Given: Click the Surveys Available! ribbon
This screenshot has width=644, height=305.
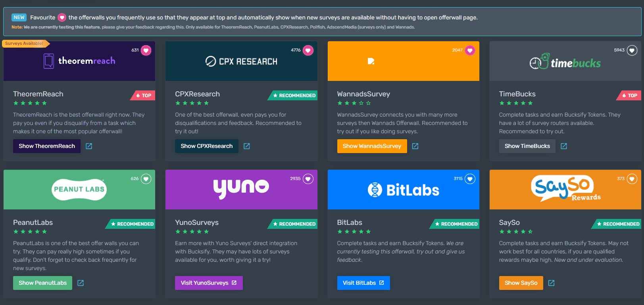Looking at the screenshot, I should [x=25, y=43].
